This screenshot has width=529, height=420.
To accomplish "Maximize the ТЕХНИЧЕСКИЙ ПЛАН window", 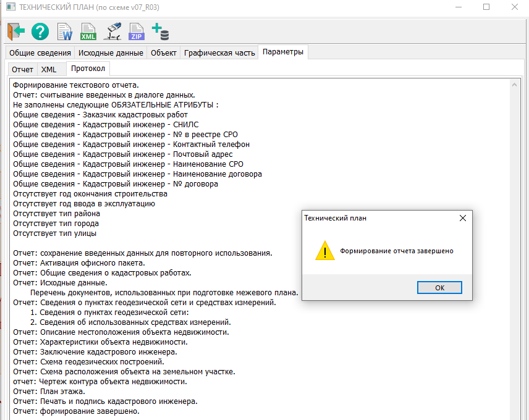I will [486, 7].
